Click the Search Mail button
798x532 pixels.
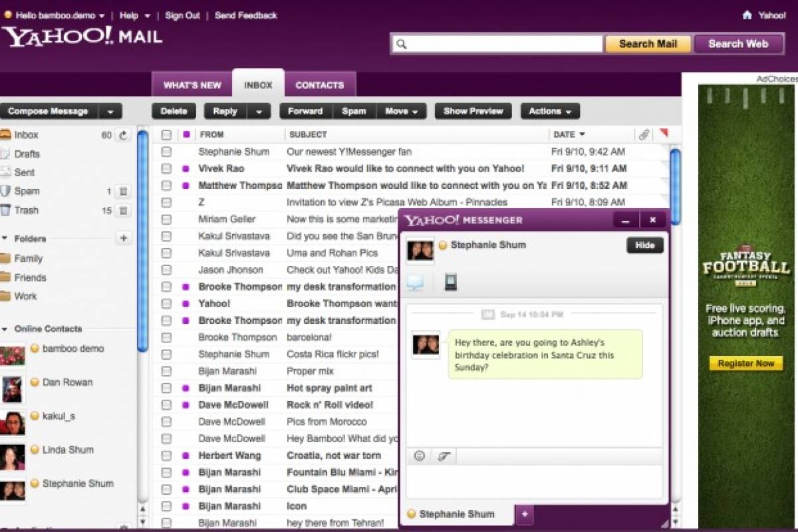[x=648, y=44]
